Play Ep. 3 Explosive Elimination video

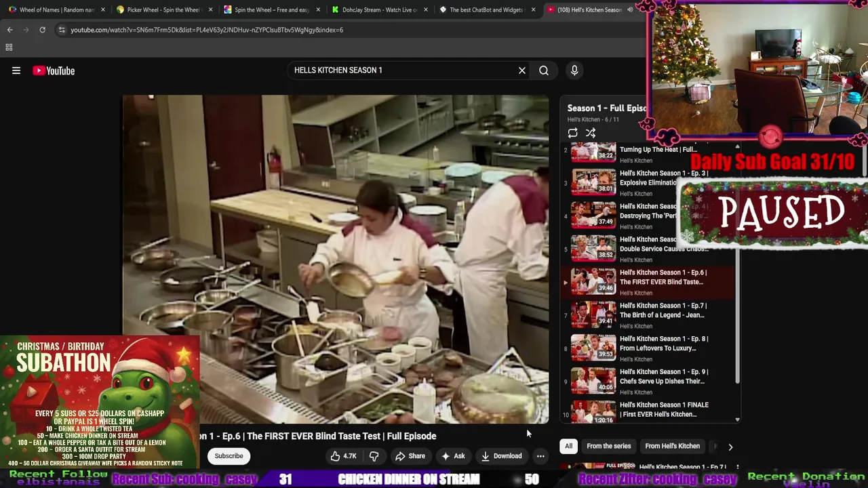pos(648,182)
